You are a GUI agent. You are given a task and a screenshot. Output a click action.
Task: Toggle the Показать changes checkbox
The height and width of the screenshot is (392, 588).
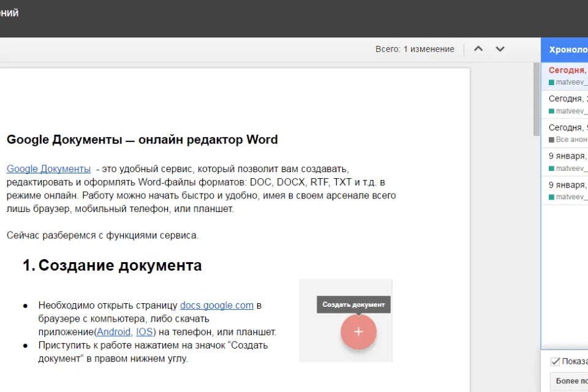click(555, 361)
